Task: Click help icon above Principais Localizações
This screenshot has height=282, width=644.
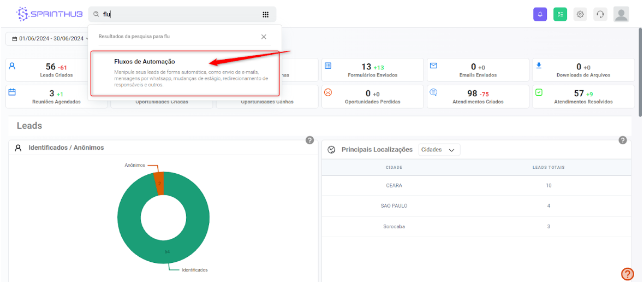Action: point(622,140)
